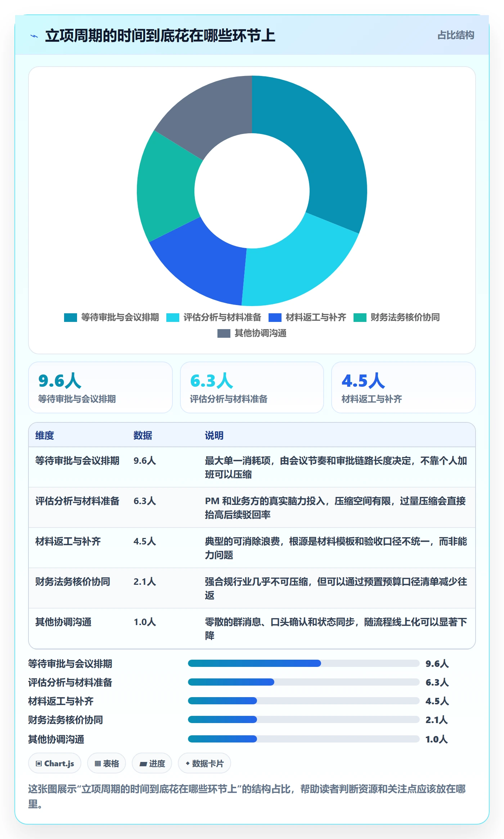Select the 6.3人 data card
This screenshot has width=504, height=839.
coord(252,387)
